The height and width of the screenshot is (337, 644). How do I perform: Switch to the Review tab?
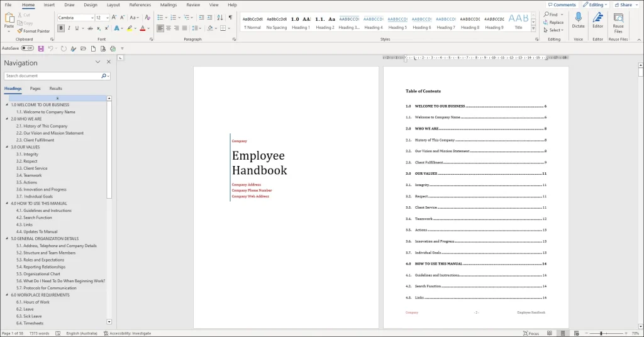pos(193,5)
